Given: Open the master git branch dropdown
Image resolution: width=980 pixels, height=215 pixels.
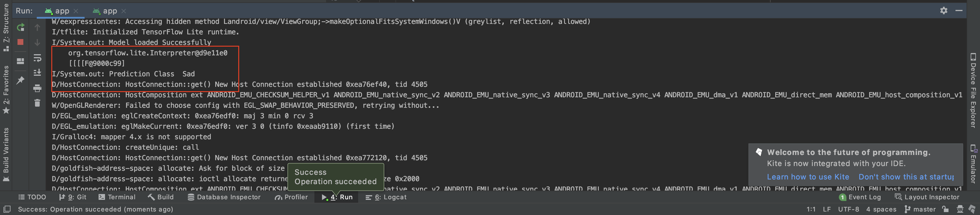Looking at the screenshot, I should (920, 209).
